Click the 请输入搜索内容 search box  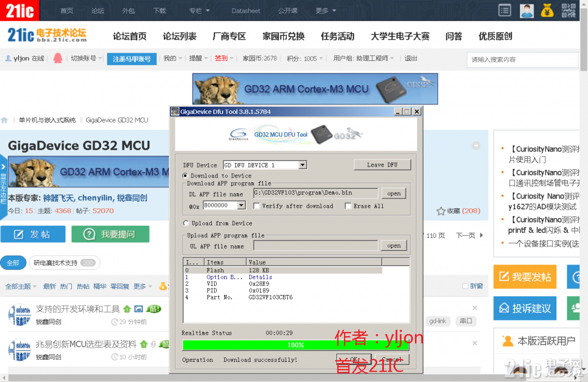tap(522, 60)
